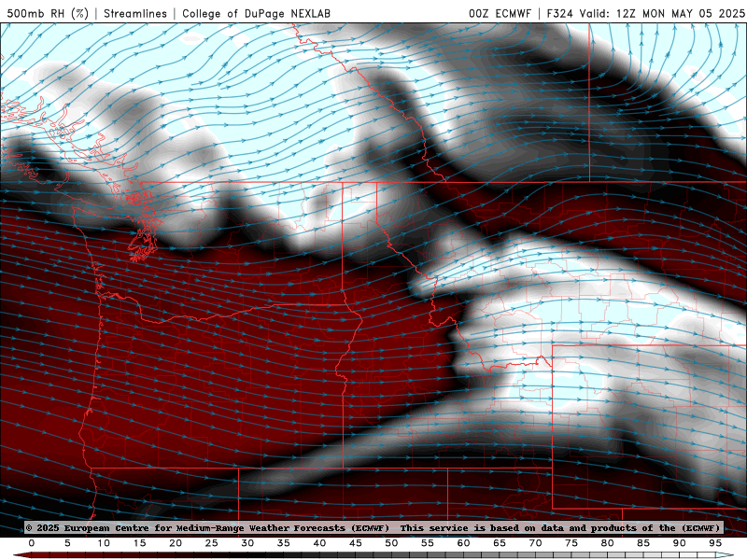The image size is (747, 560).
Task: Pick the "85" tick label on the legend
Action: 643,543
